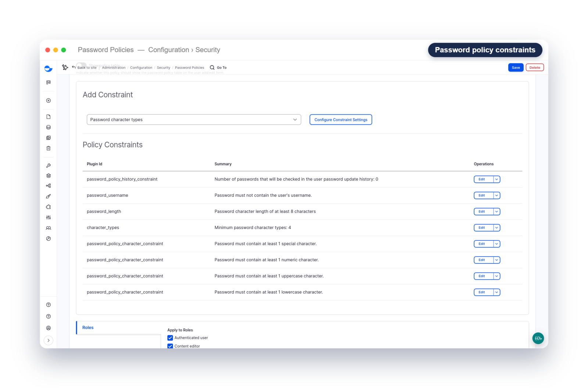Expand Edit arrow for password_length row

pos(496,211)
